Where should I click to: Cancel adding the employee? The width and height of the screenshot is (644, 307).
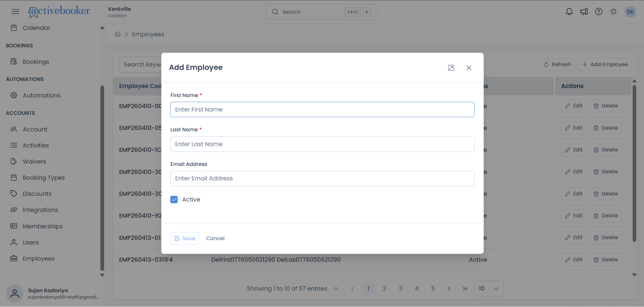pos(215,238)
